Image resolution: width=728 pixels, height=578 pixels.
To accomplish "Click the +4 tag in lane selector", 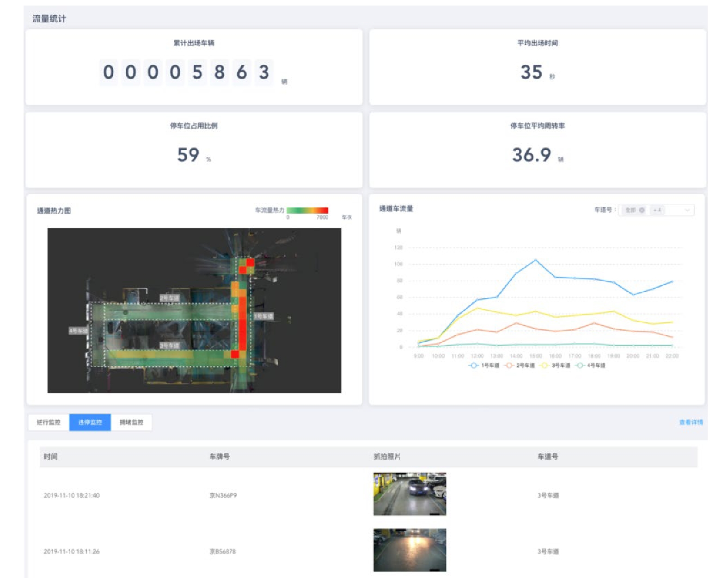I will 657,210.
